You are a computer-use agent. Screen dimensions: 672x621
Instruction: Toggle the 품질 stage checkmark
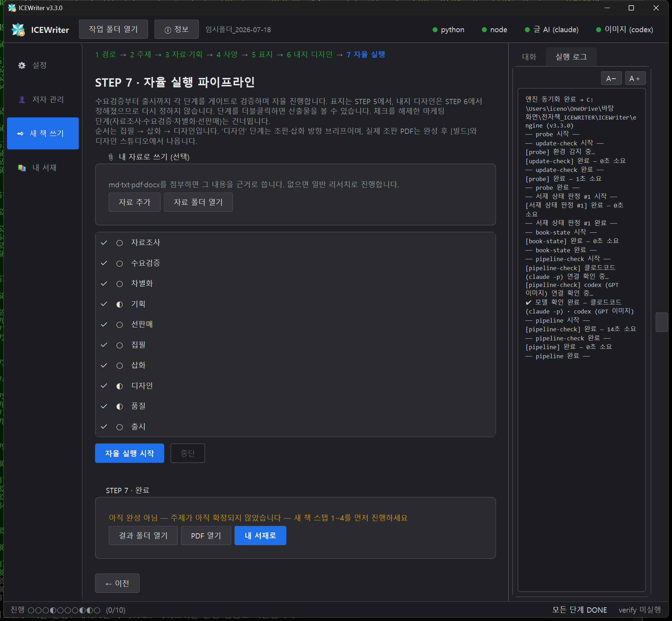[x=104, y=406]
